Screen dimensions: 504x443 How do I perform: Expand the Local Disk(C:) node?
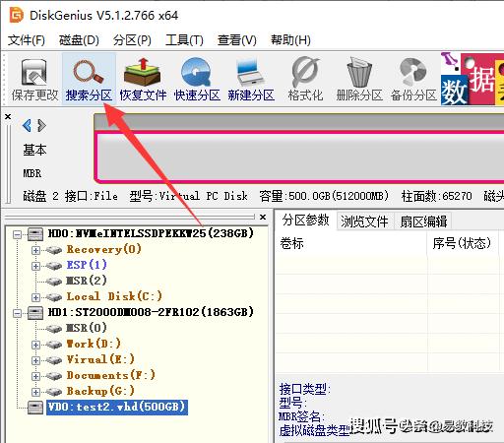point(35,297)
